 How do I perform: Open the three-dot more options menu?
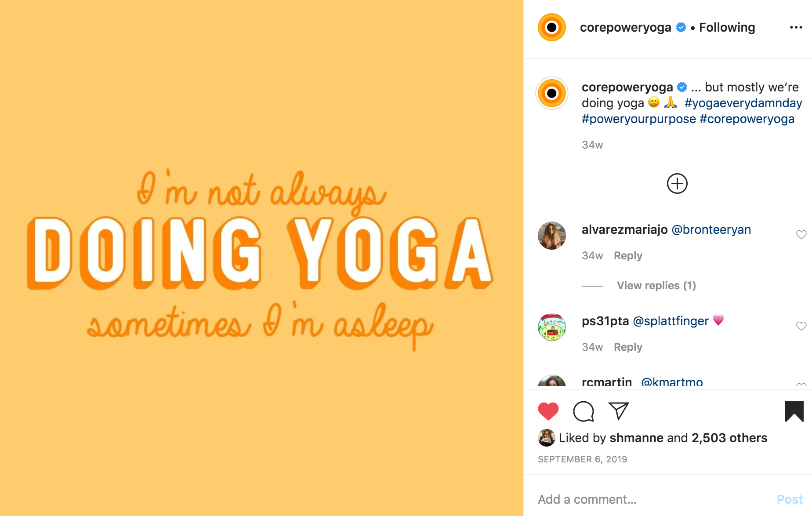coord(796,27)
